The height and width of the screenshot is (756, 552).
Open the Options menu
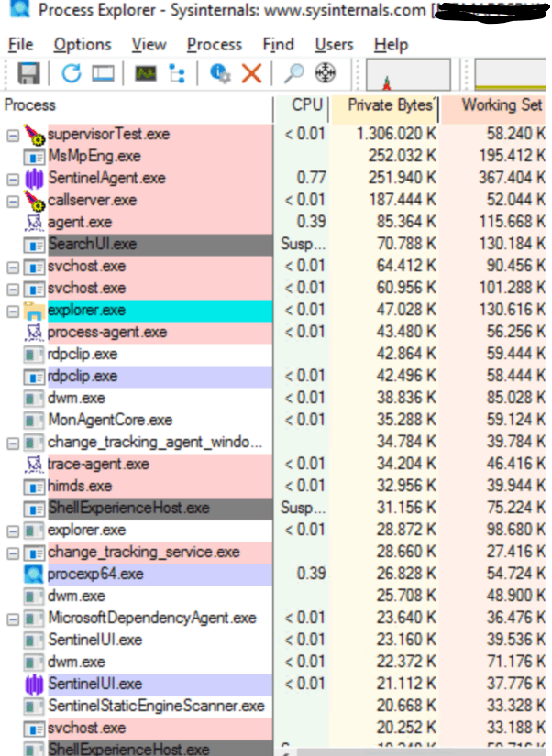(83, 45)
